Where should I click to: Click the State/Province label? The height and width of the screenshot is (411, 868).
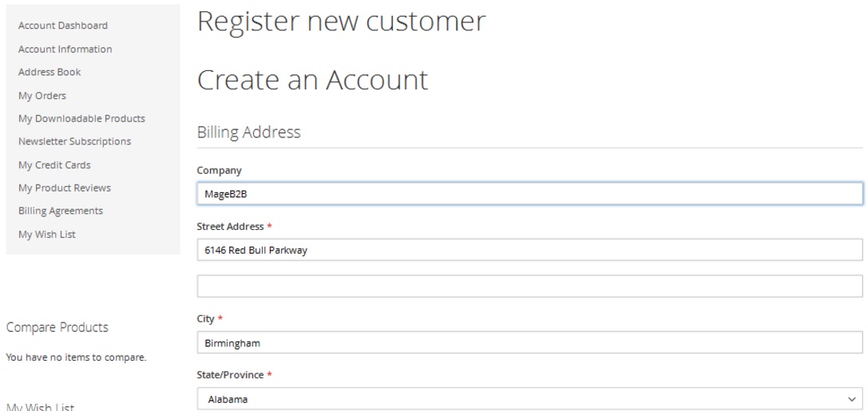point(230,374)
